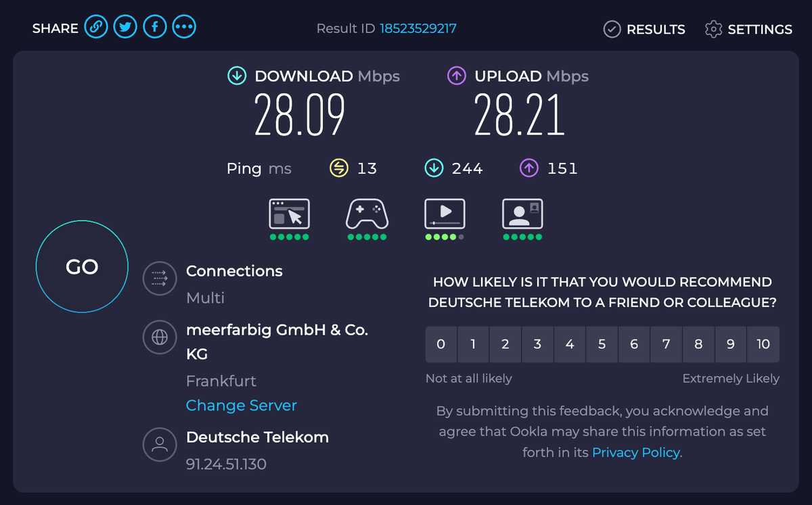Viewport: 812px width, 505px height.
Task: Select rating score 5
Action: [602, 344]
